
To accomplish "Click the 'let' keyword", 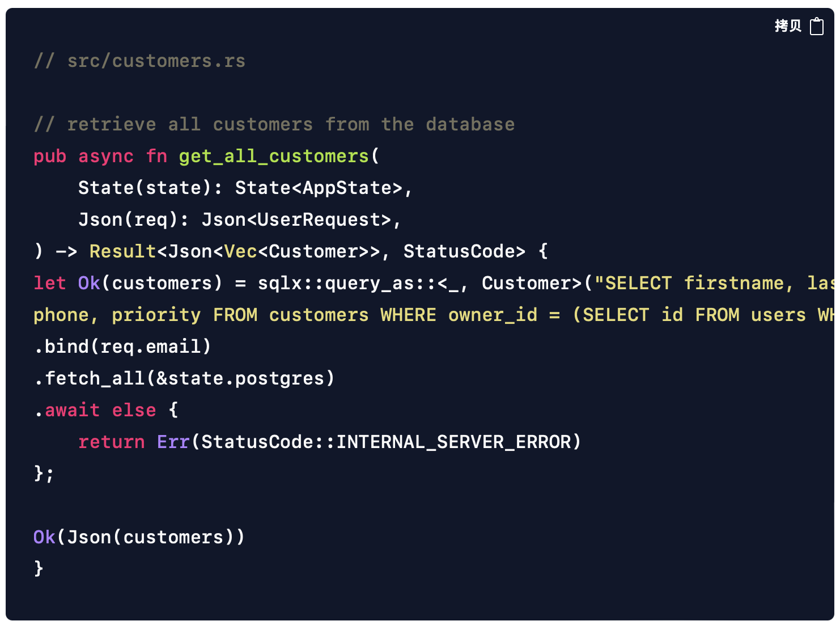I will coord(50,283).
